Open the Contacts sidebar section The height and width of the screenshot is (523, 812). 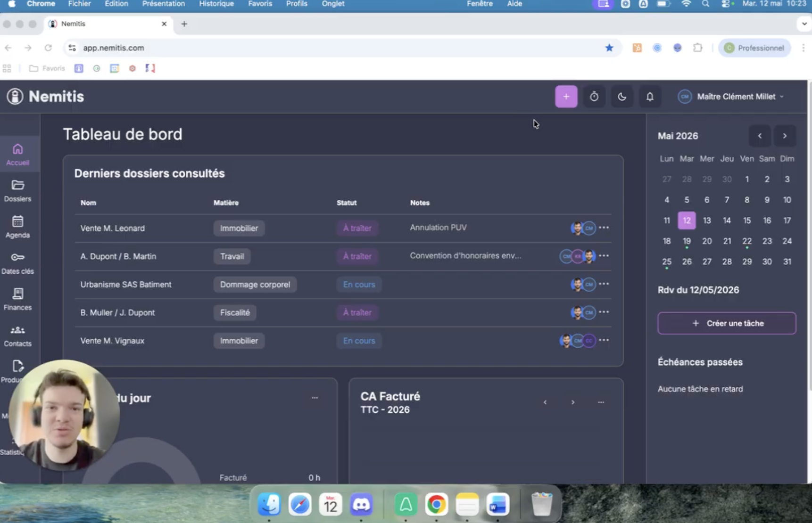coord(17,336)
